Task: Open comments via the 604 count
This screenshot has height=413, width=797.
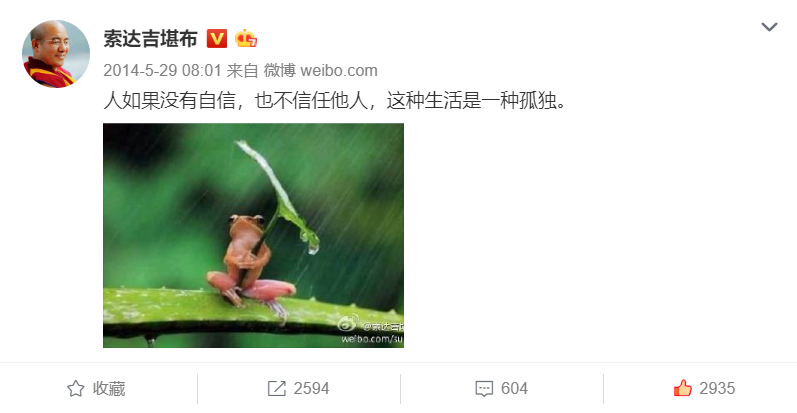Action: coord(514,389)
